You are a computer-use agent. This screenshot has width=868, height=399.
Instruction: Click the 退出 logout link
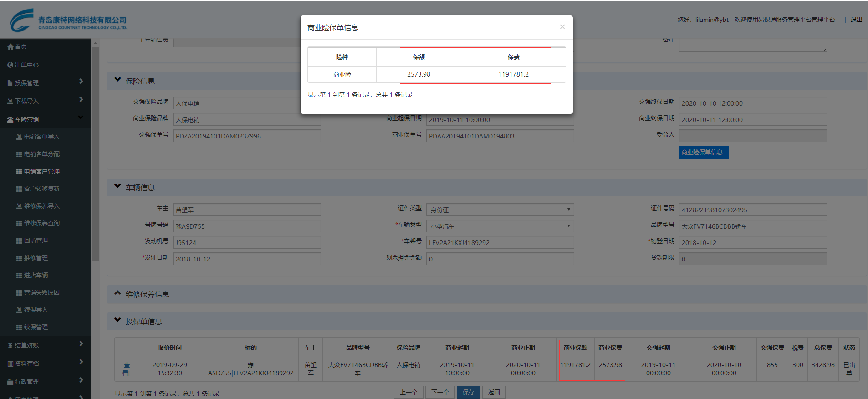(x=856, y=20)
